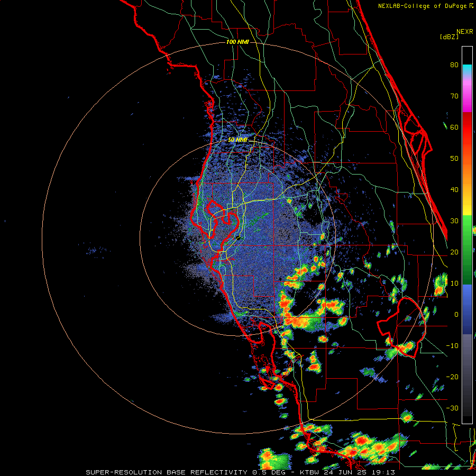Viewport: 476px width, 476px height.
Task: Click the -20 value on the dBZ scale
Action: point(452,377)
